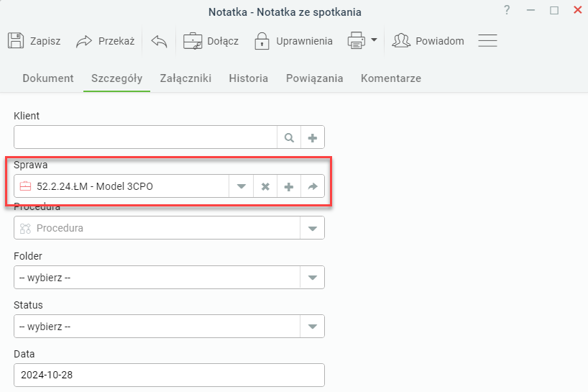Click the 52.2.24.ŁM - Model 3CPO value
The width and height of the screenshot is (588, 392).
[94, 186]
